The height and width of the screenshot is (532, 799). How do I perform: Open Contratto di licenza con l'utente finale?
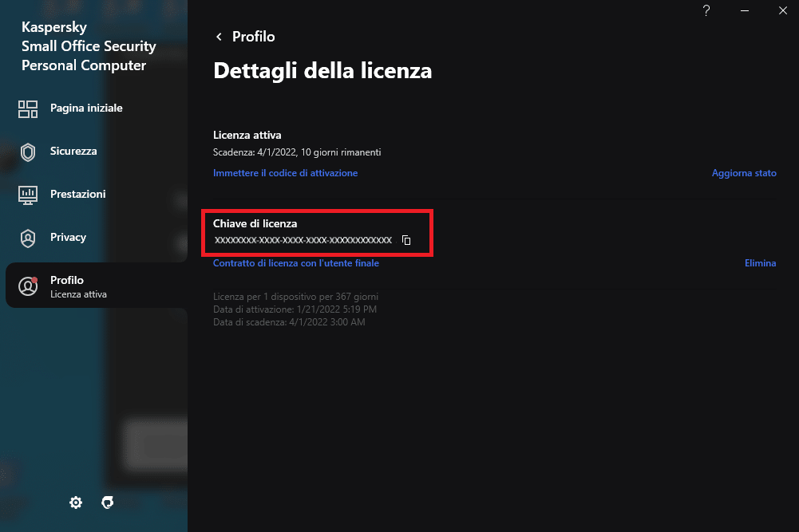point(295,263)
